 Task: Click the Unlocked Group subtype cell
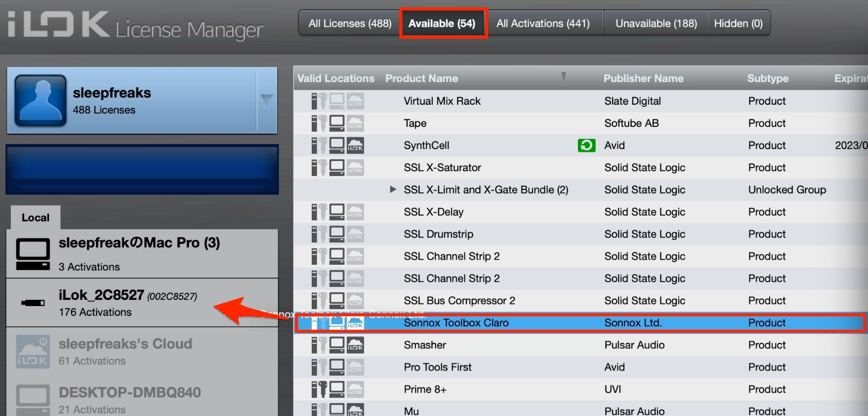point(787,190)
